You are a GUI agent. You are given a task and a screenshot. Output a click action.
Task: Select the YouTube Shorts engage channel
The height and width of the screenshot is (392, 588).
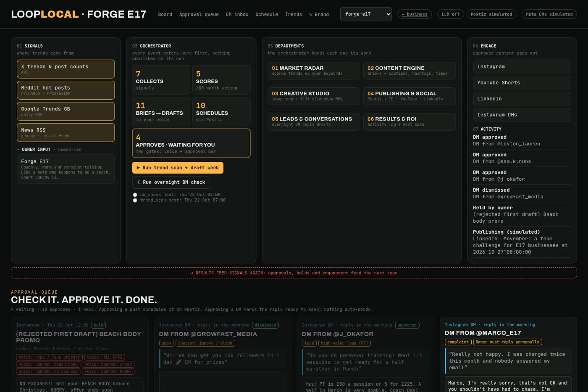[522, 83]
